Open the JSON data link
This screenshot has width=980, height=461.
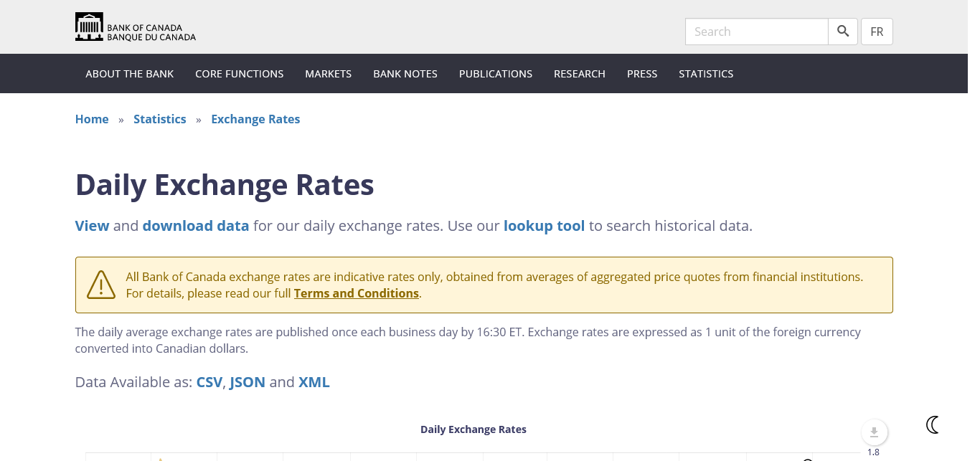tap(248, 382)
